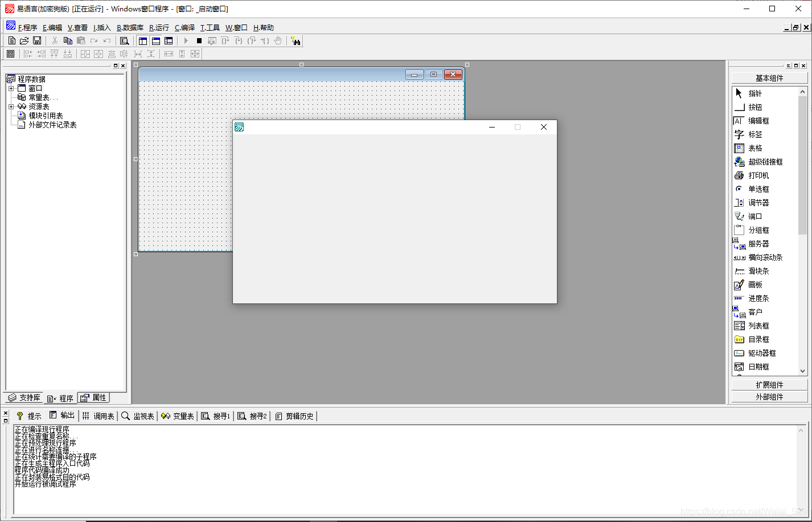The height and width of the screenshot is (522, 812).
Task: Switch to the 搜寻1 tab
Action: [216, 416]
